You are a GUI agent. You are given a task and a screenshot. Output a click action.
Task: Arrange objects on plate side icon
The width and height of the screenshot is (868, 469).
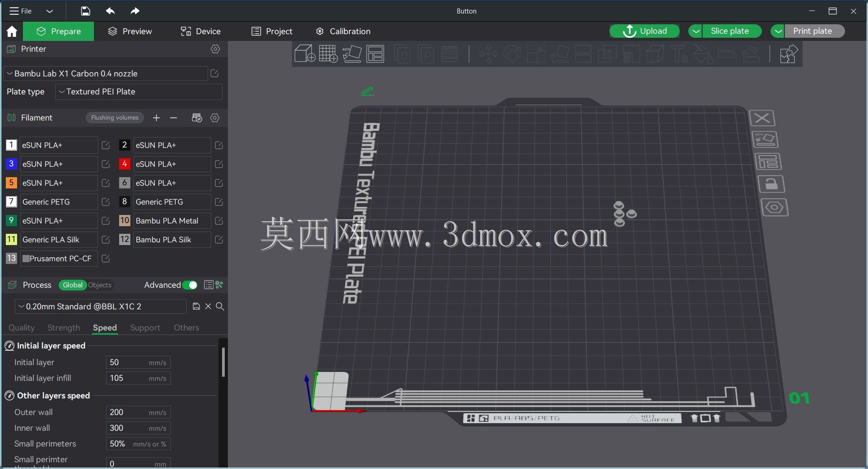point(768,161)
